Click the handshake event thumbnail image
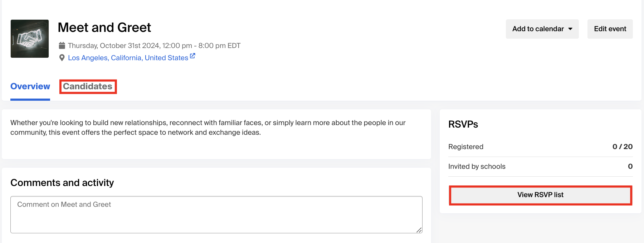This screenshot has height=243, width=644. pos(30,39)
